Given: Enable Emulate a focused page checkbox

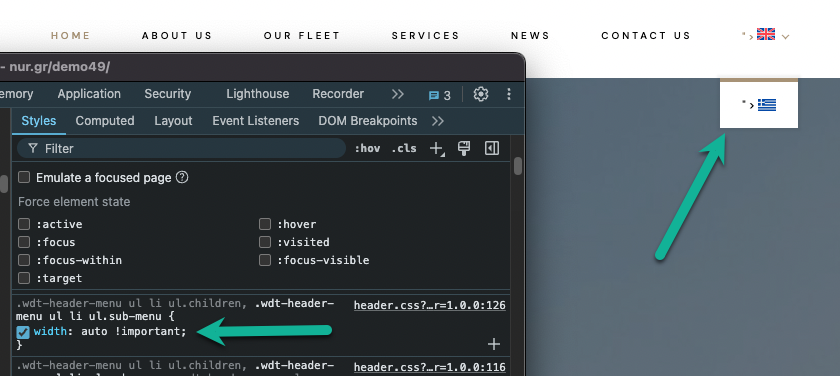Looking at the screenshot, I should click(x=24, y=177).
